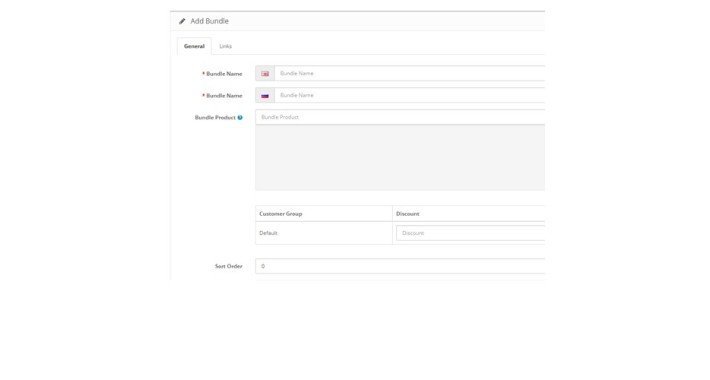This screenshot has width=710, height=380.
Task: Click the Russian flag icon for Bundle Name
Action: coord(265,96)
